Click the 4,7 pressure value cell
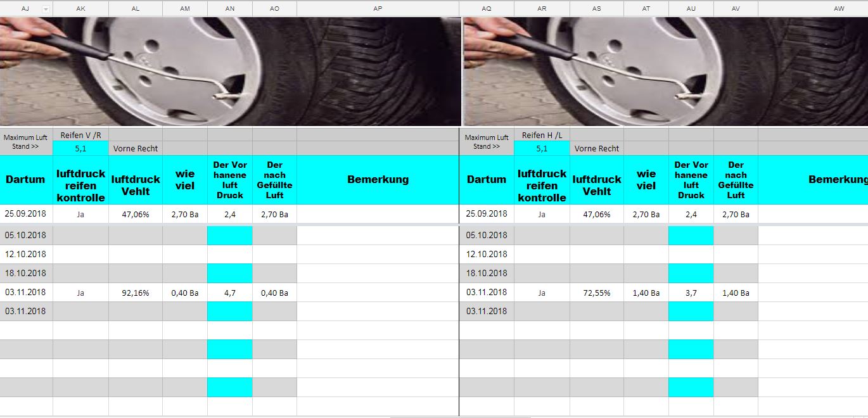Image resolution: width=868 pixels, height=418 pixels. click(x=230, y=293)
